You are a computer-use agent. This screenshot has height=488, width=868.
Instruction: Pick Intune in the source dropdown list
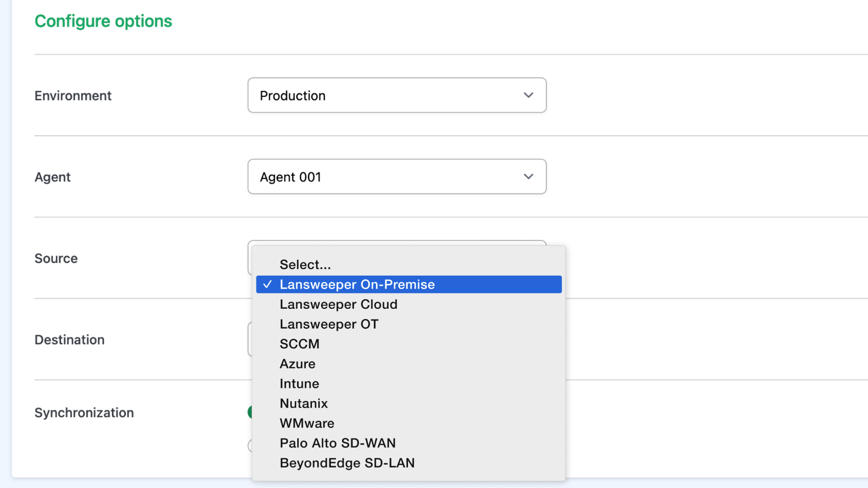300,383
